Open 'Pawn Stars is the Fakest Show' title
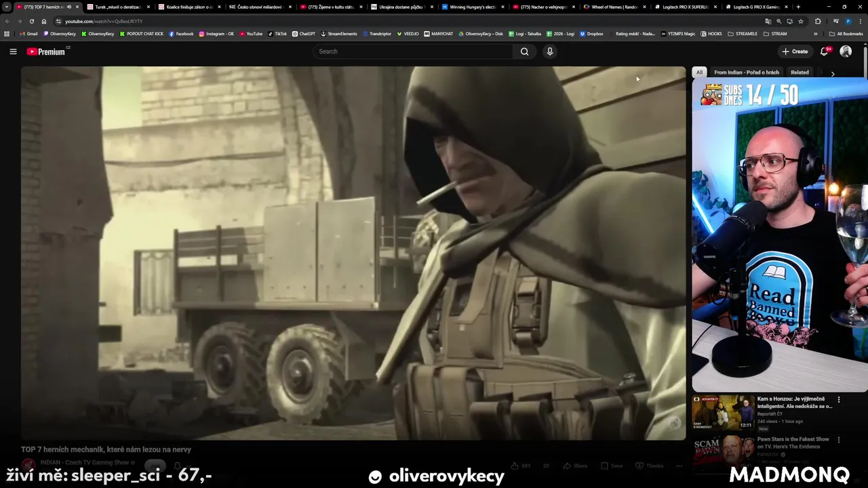 point(793,443)
